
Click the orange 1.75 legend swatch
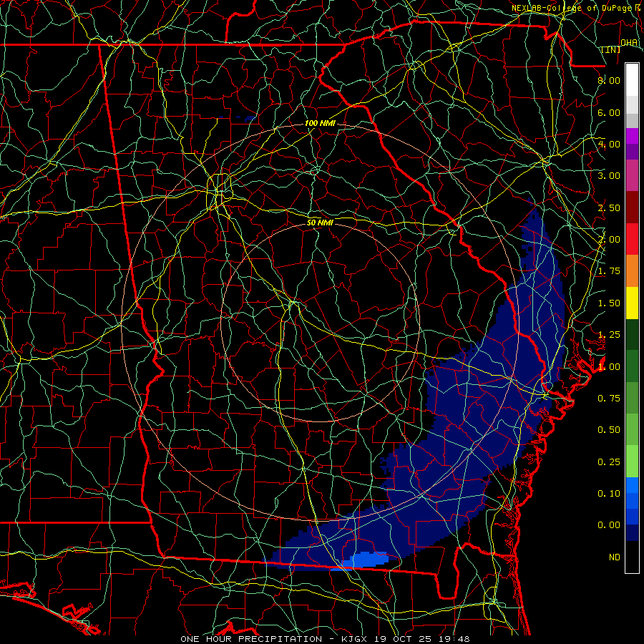point(632,270)
